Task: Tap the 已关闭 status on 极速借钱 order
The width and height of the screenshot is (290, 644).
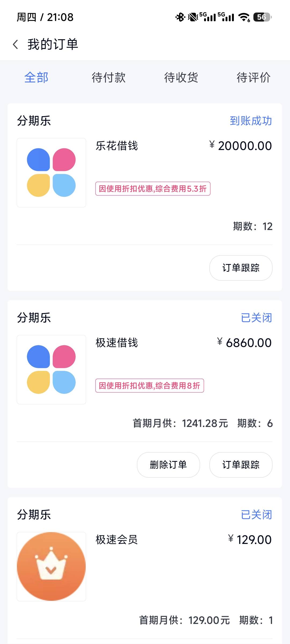Action: [256, 318]
